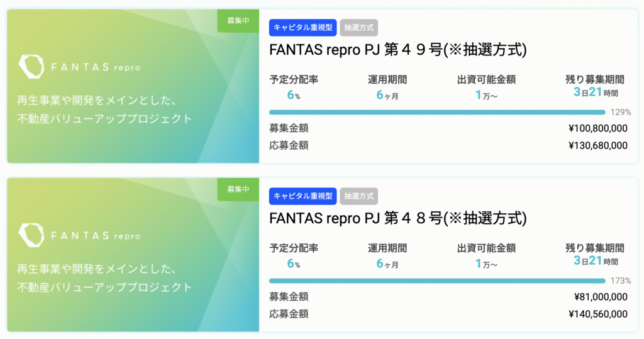Click 運用期間 6ヶ月 in 第49号 card
Image resolution: width=644 pixels, height=339 pixels.
387,95
